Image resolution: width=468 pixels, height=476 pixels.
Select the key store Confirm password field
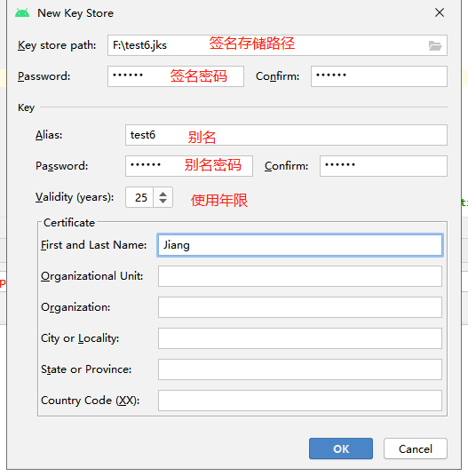tap(379, 76)
